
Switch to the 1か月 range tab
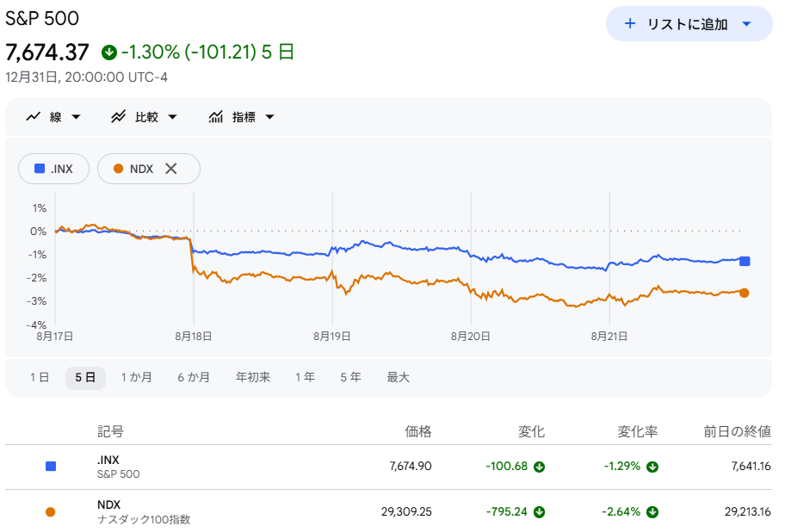(136, 378)
